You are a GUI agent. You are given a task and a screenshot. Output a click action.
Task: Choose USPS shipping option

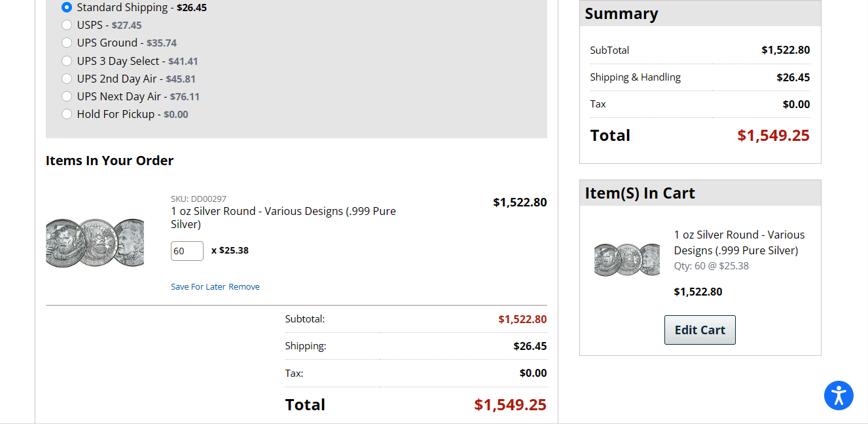click(67, 26)
